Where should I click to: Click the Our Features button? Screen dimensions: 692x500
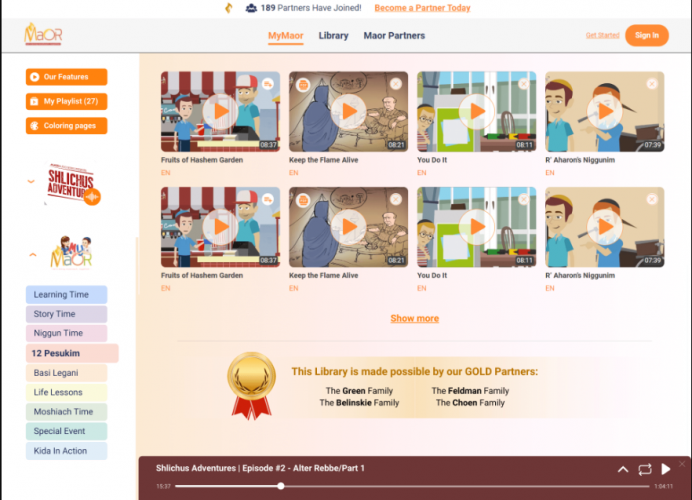(x=67, y=77)
